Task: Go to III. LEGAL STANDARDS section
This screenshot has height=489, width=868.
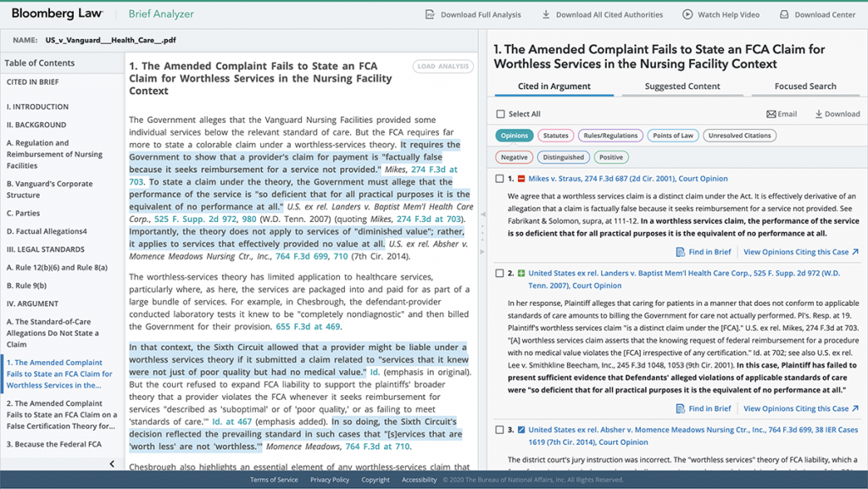Action: click(x=46, y=249)
